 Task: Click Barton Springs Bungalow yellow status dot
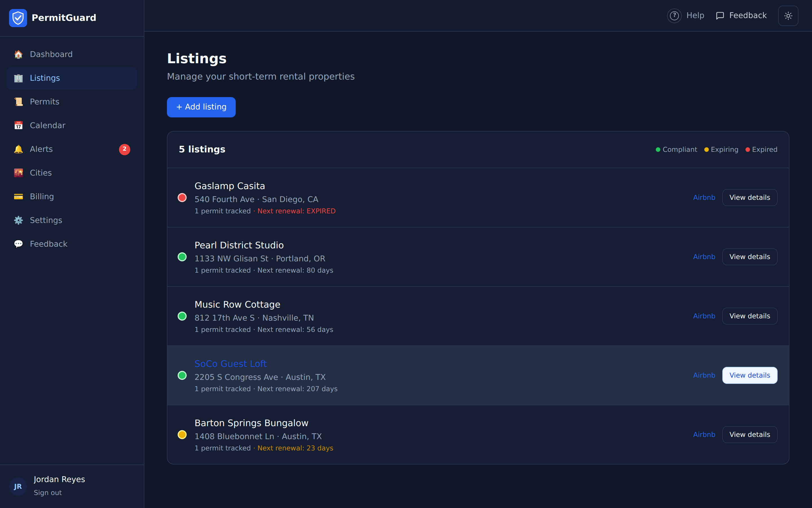click(182, 435)
